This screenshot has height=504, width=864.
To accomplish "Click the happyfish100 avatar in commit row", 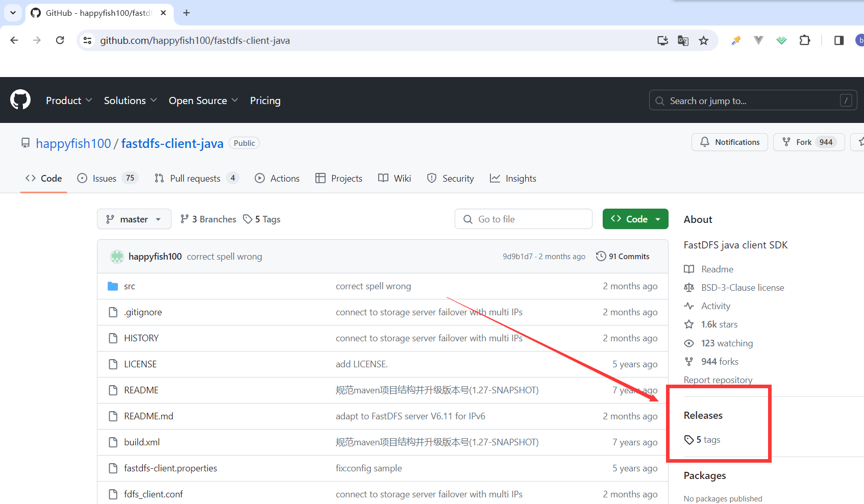I will (x=117, y=257).
